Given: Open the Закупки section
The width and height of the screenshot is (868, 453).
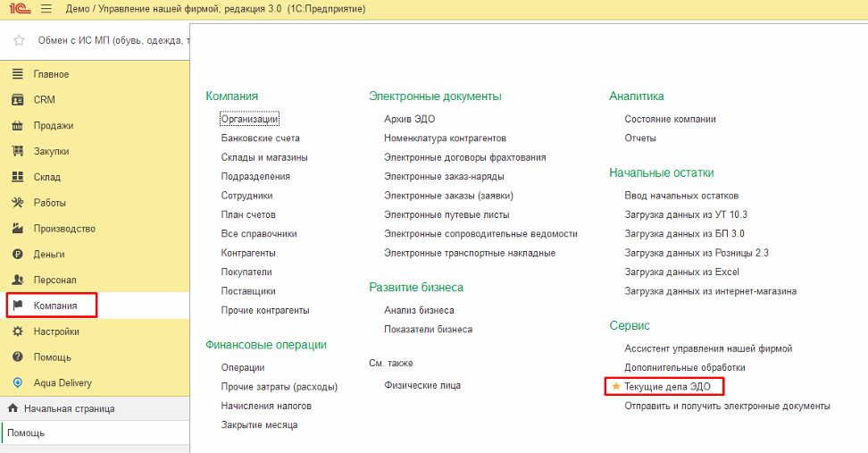Looking at the screenshot, I should tap(95, 151).
